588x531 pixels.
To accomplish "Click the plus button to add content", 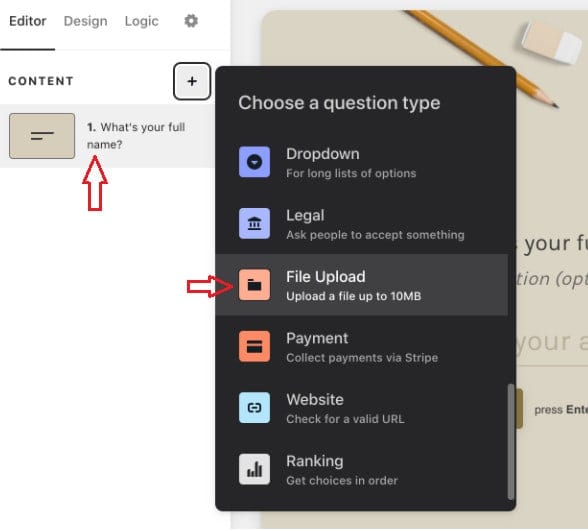I will (x=192, y=81).
